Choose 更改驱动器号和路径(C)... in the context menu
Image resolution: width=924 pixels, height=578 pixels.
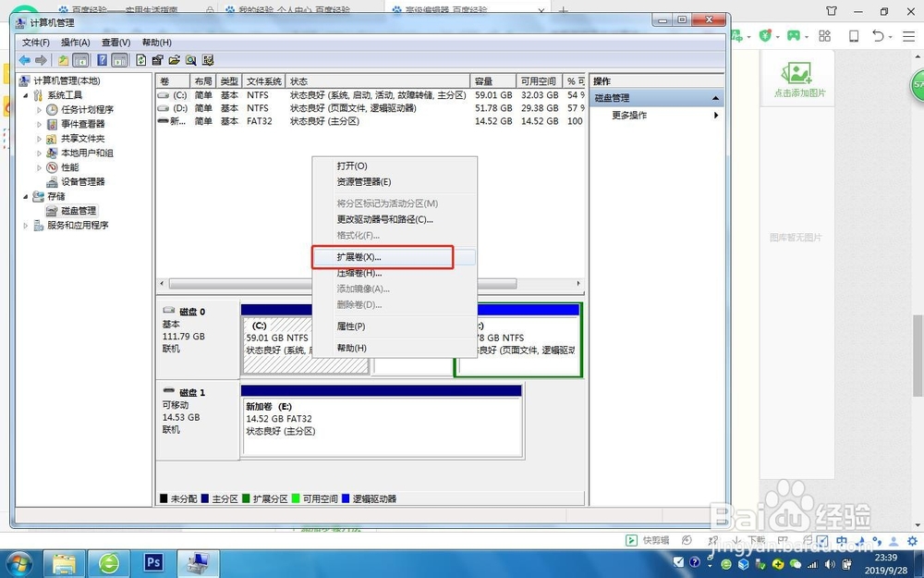point(394,219)
